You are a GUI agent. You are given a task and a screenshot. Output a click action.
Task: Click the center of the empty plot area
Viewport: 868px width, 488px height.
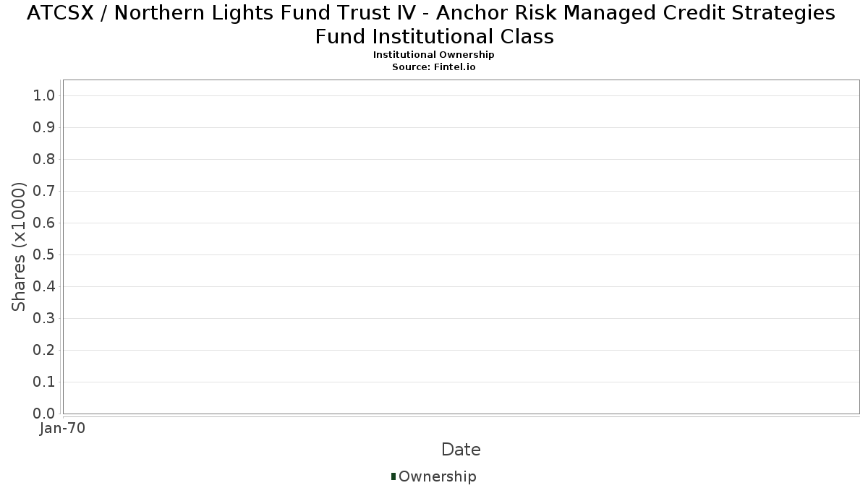461,247
